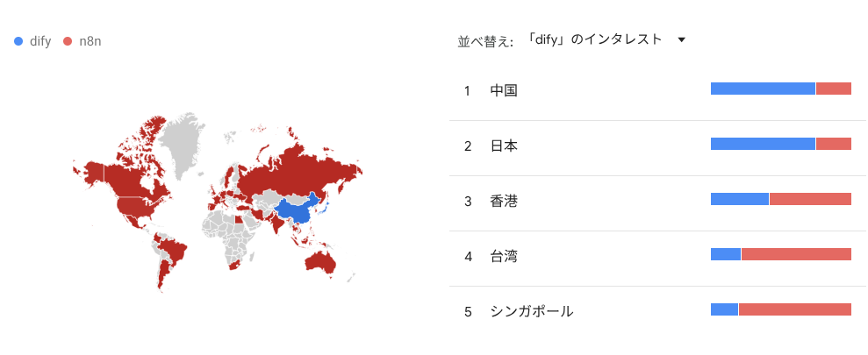Click Japan's red n8n bar segment
The image size is (868, 355).
coord(833,144)
